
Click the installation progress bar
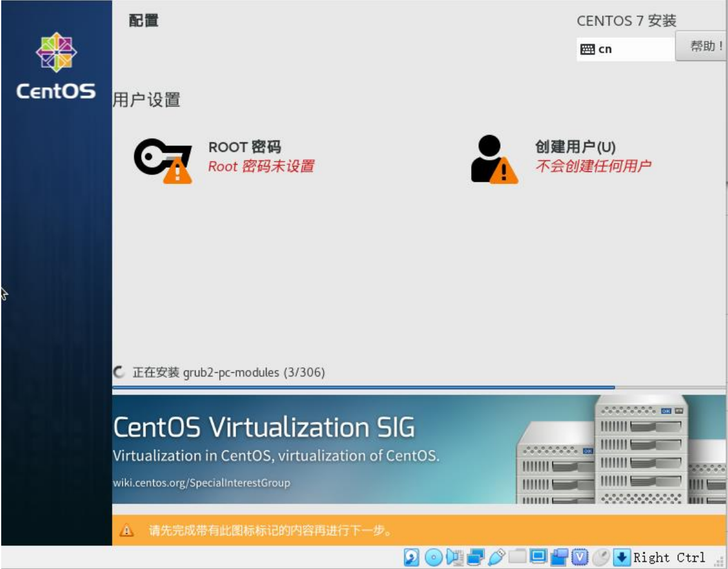point(419,387)
